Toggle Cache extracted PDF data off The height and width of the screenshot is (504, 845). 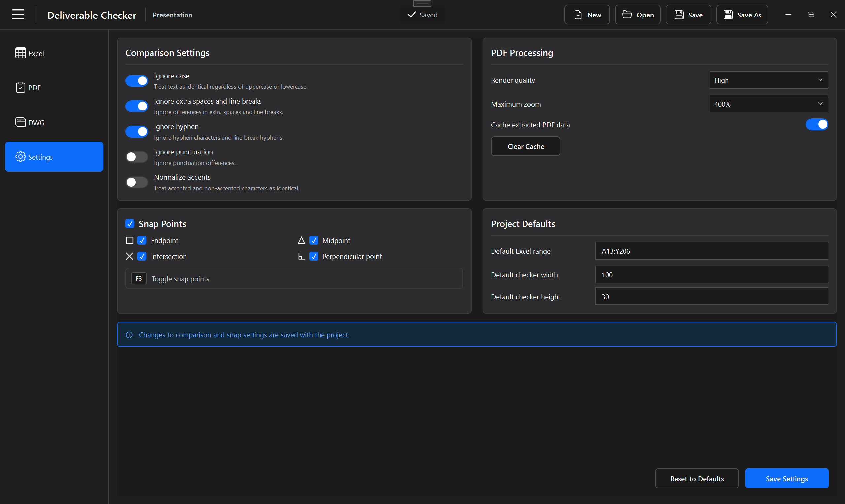tap(817, 125)
